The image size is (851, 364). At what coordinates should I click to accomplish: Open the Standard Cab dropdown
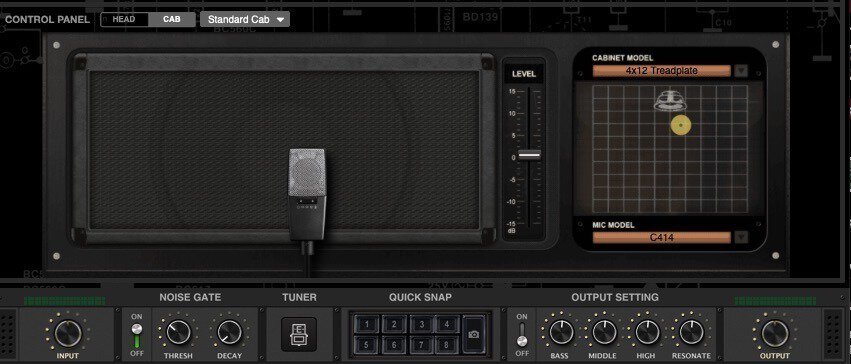click(x=245, y=20)
